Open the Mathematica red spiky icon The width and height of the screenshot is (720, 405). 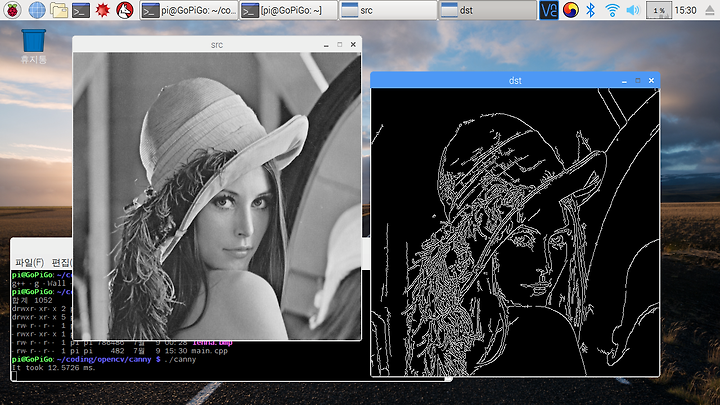102,10
